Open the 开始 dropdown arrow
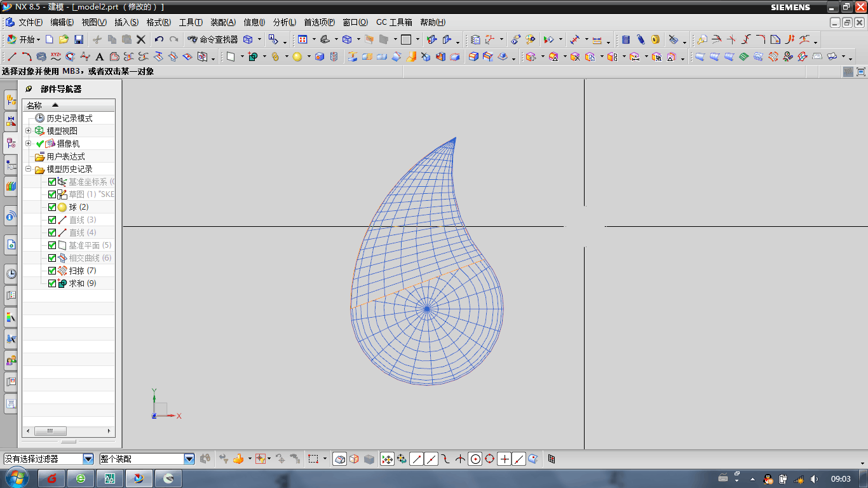The image size is (868, 488). pos(39,39)
